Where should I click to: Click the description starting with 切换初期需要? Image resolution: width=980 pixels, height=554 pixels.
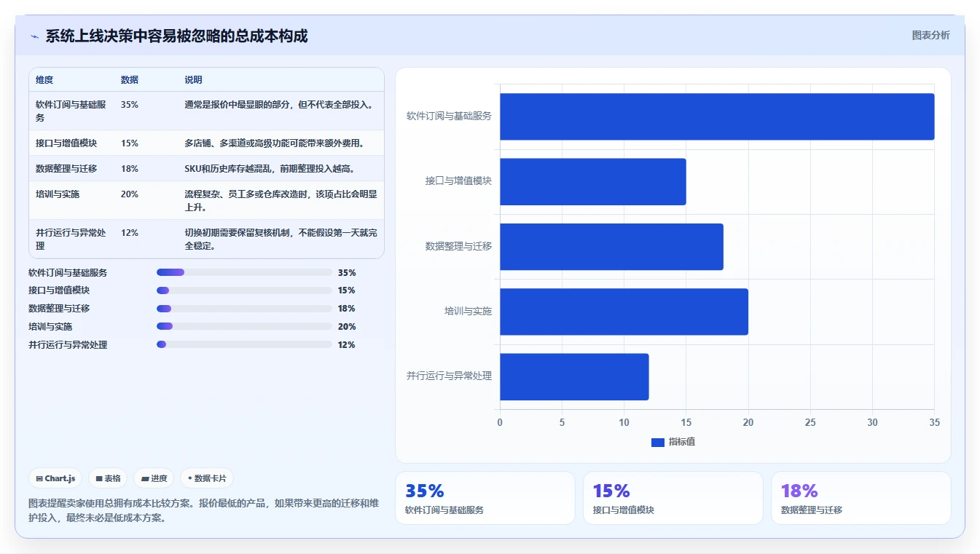pyautogui.click(x=281, y=240)
